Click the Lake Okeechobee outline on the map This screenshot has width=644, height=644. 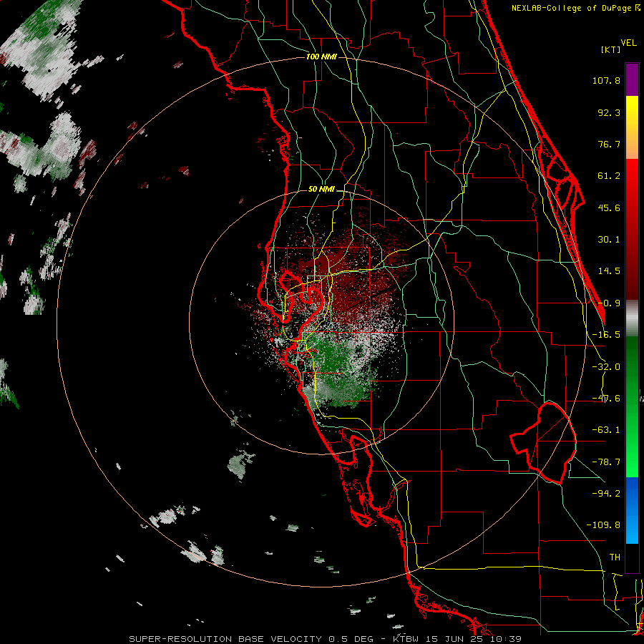click(543, 444)
